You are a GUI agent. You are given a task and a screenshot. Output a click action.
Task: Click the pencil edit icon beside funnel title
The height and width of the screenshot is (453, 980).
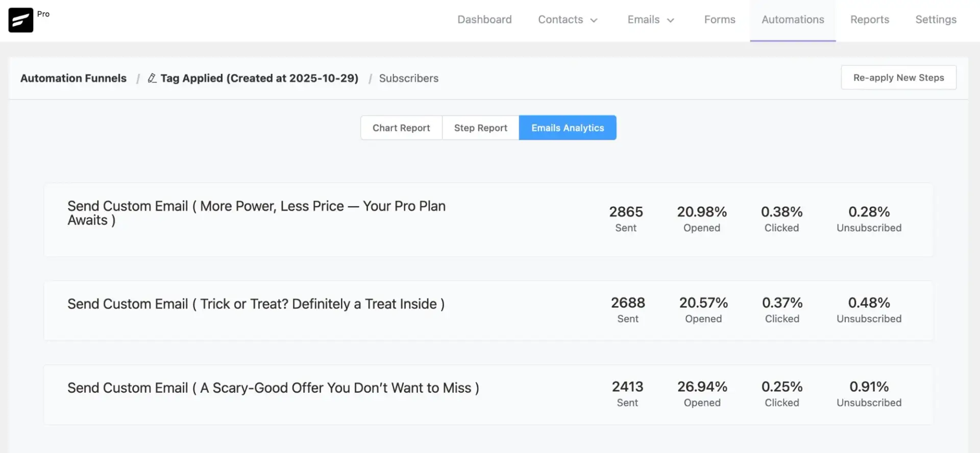click(152, 78)
